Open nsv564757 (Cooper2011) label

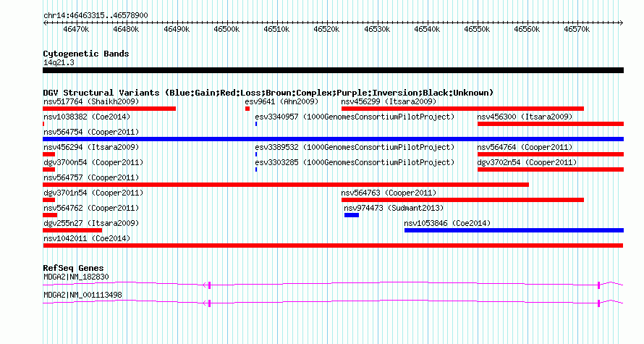91,177
